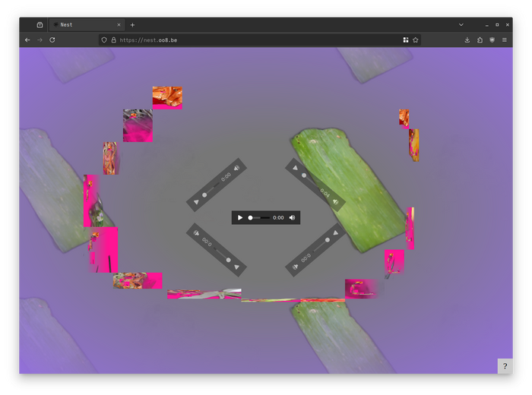This screenshot has width=532, height=395.
Task: Click the seek knob on the 0:04 player
Action: coord(304,175)
